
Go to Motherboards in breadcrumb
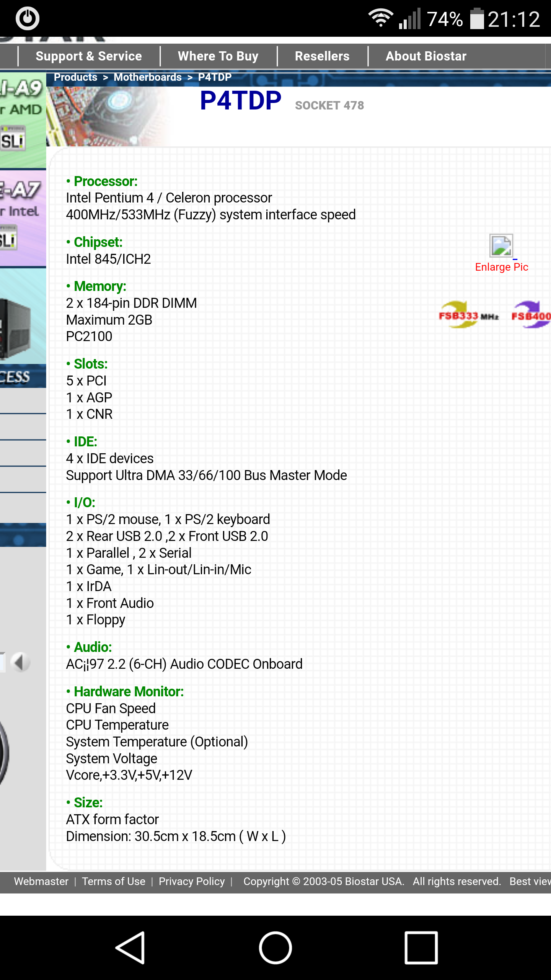coord(148,77)
